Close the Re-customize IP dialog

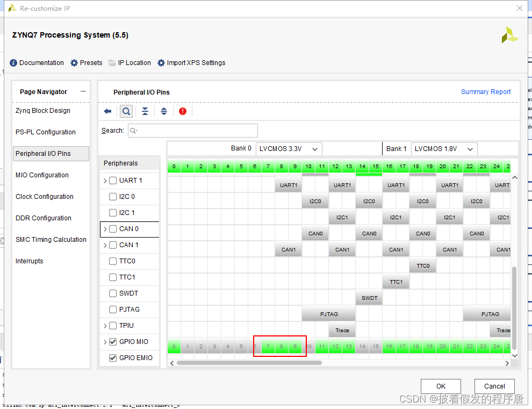[520, 8]
